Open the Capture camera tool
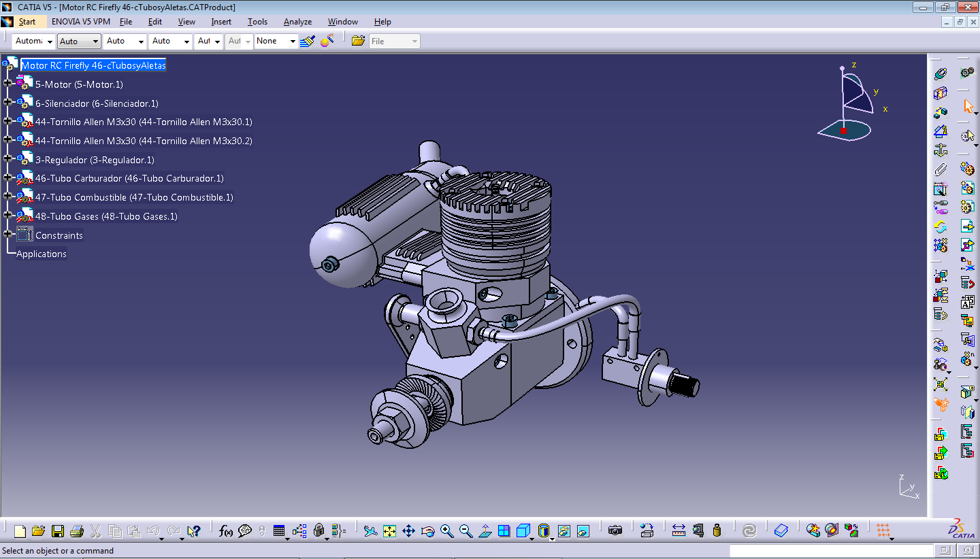Screen dimensions: 980x559 pos(615,531)
